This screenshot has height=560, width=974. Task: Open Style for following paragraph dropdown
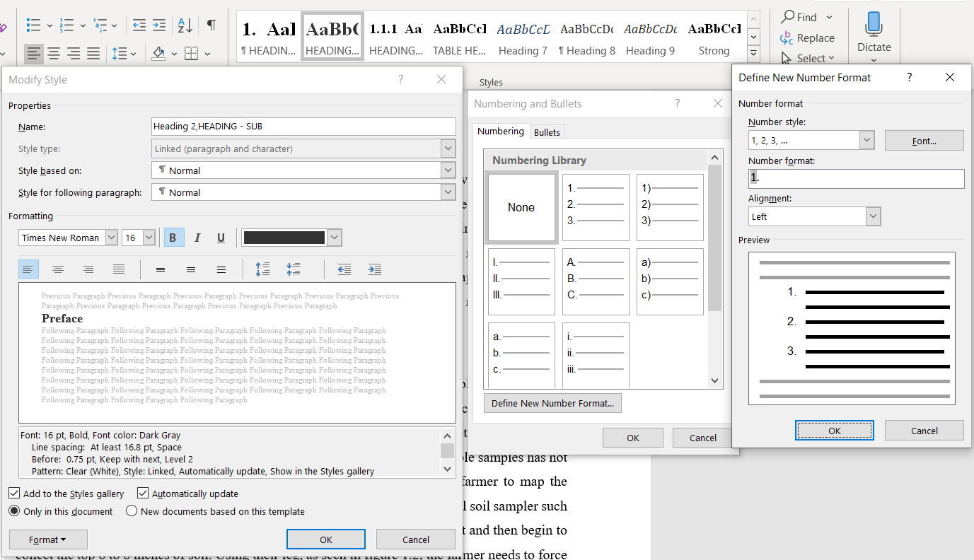pos(447,192)
